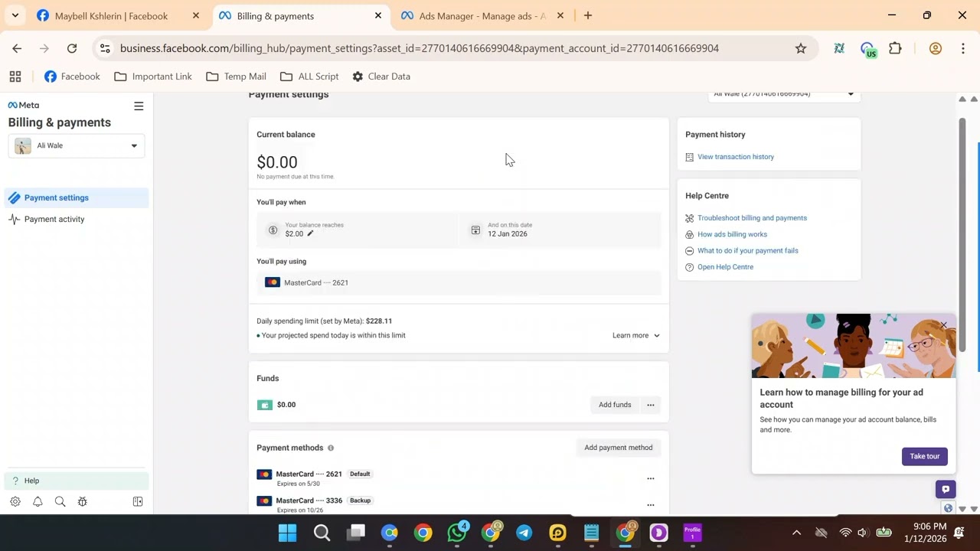980x551 pixels.
Task: Switch to Ads Manager tab
Action: tap(482, 15)
